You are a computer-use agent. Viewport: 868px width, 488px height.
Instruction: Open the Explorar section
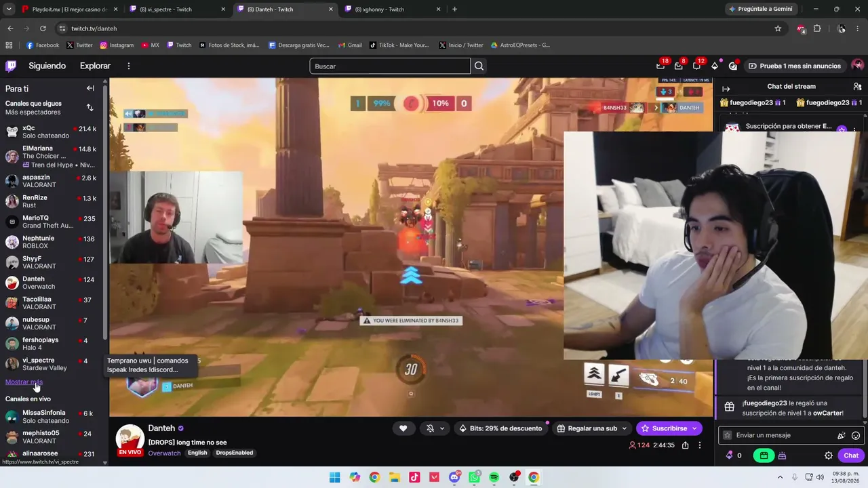[95, 66]
